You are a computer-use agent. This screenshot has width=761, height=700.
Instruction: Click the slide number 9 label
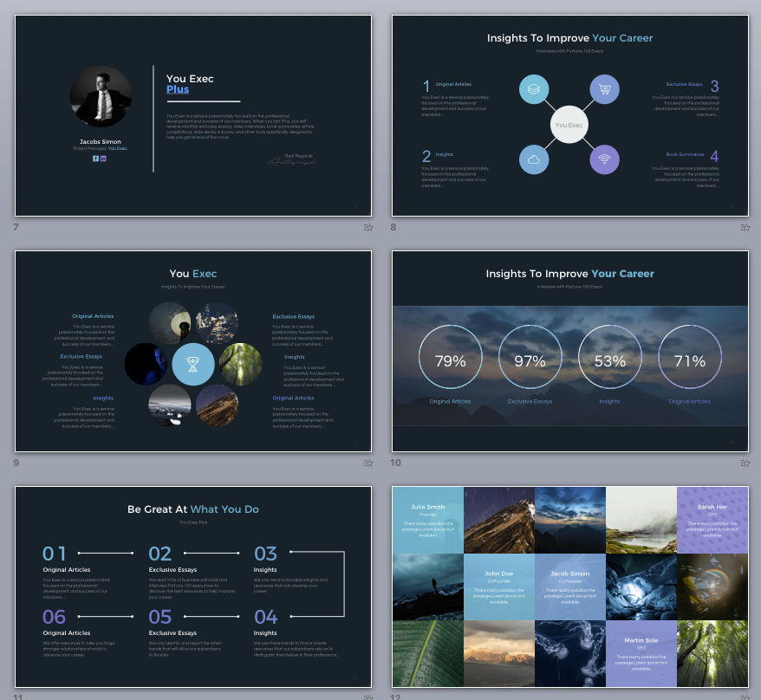tap(16, 463)
